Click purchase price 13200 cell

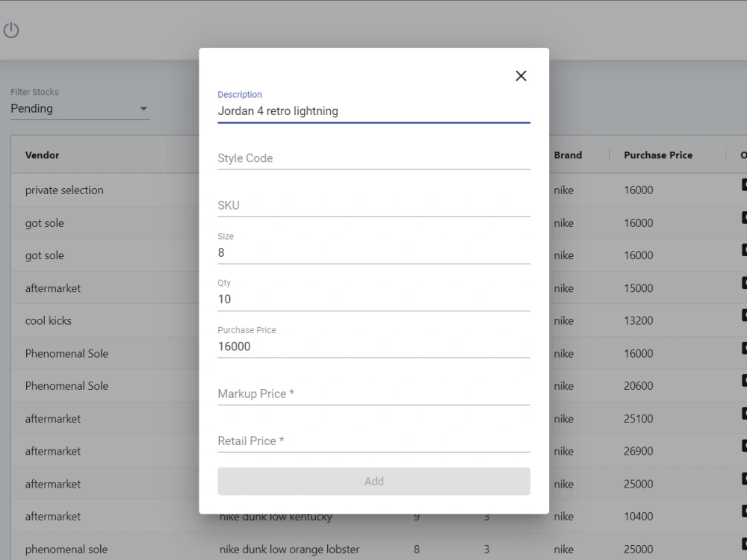(x=639, y=320)
